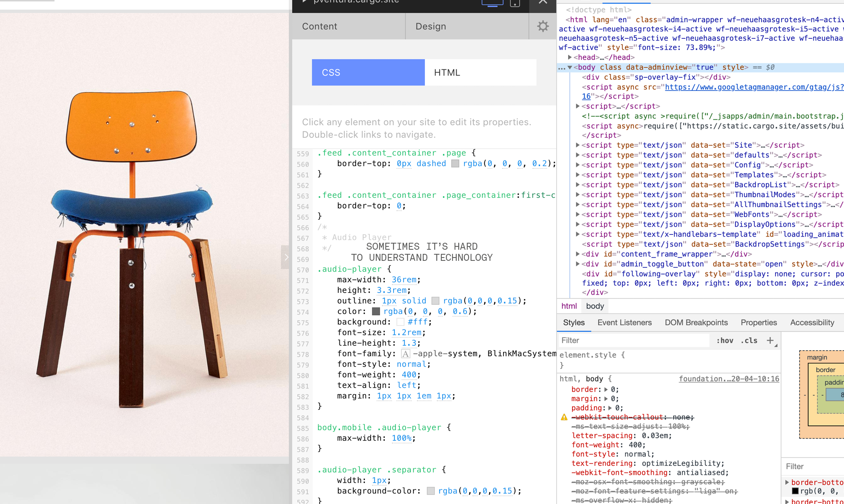The image size is (844, 504).
Task: Expand the padding shorthand property
Action: (610, 408)
